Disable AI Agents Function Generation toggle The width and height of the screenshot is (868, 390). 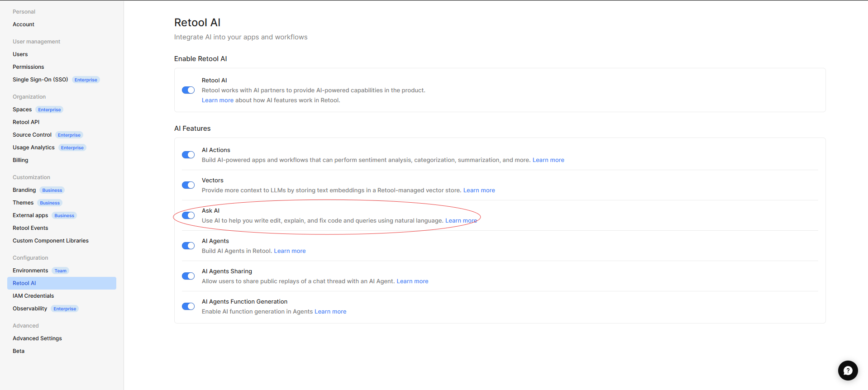pos(188,306)
